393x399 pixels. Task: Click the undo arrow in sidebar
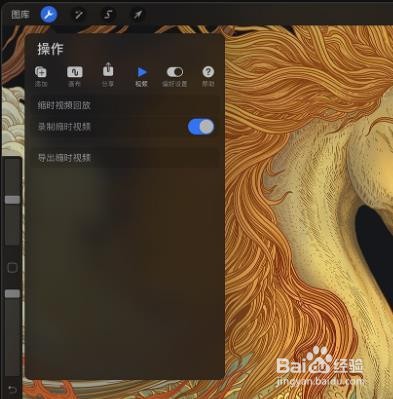pos(12,389)
